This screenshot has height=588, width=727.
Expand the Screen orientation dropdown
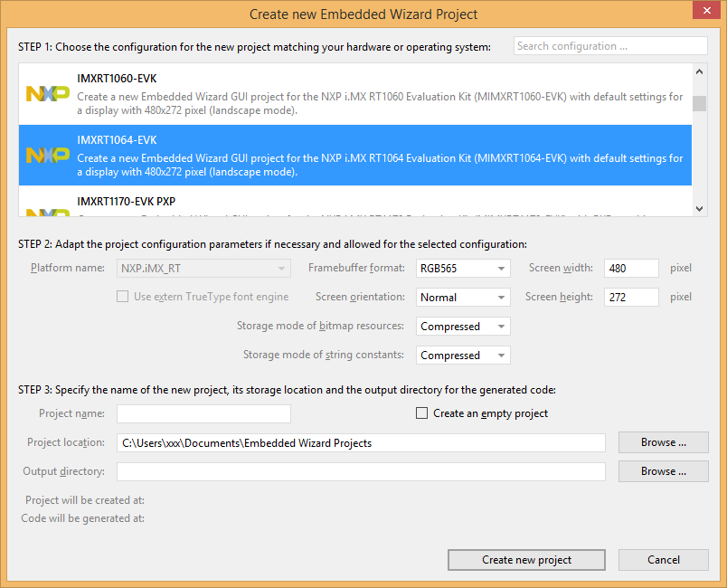[x=463, y=297]
